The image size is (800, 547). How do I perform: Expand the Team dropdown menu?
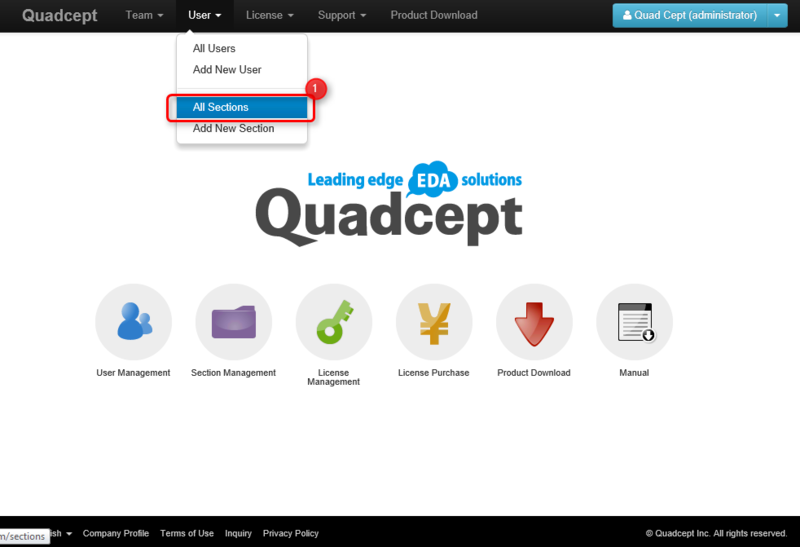tap(144, 15)
